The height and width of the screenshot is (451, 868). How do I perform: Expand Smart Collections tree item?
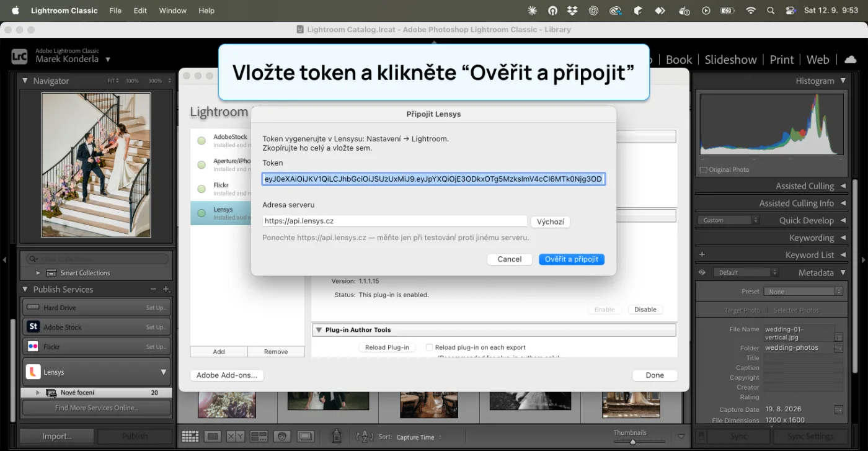tap(38, 273)
